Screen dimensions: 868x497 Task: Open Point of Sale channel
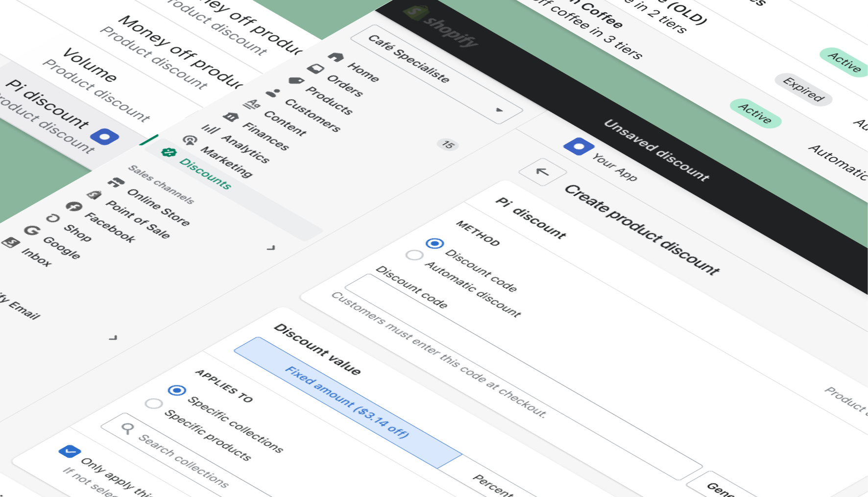point(138,219)
